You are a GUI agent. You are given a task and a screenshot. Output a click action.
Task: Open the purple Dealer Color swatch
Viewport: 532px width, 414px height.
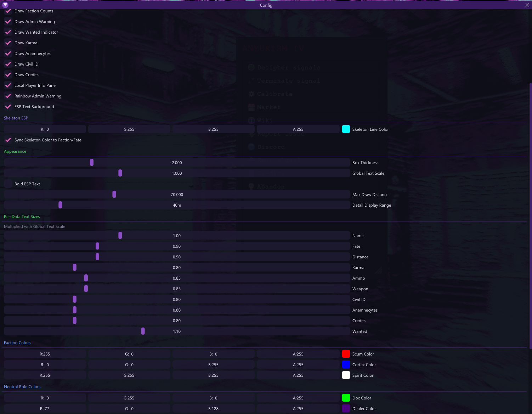[x=346, y=409]
